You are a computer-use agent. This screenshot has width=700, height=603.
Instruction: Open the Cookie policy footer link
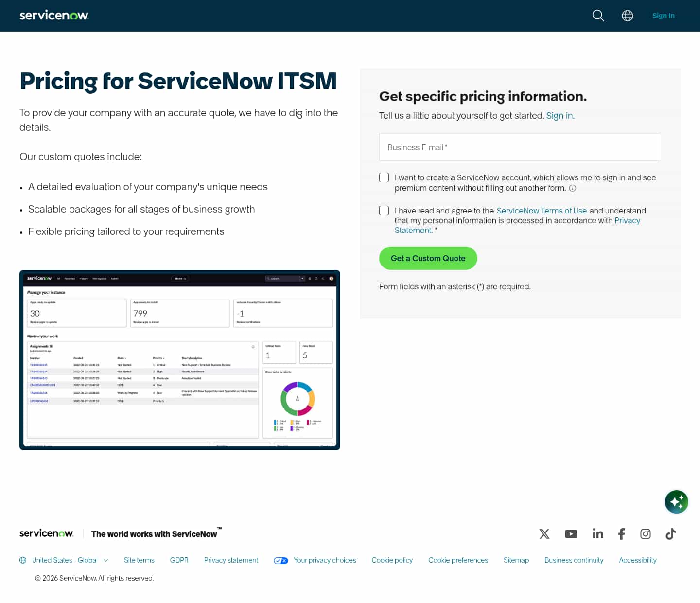click(392, 560)
